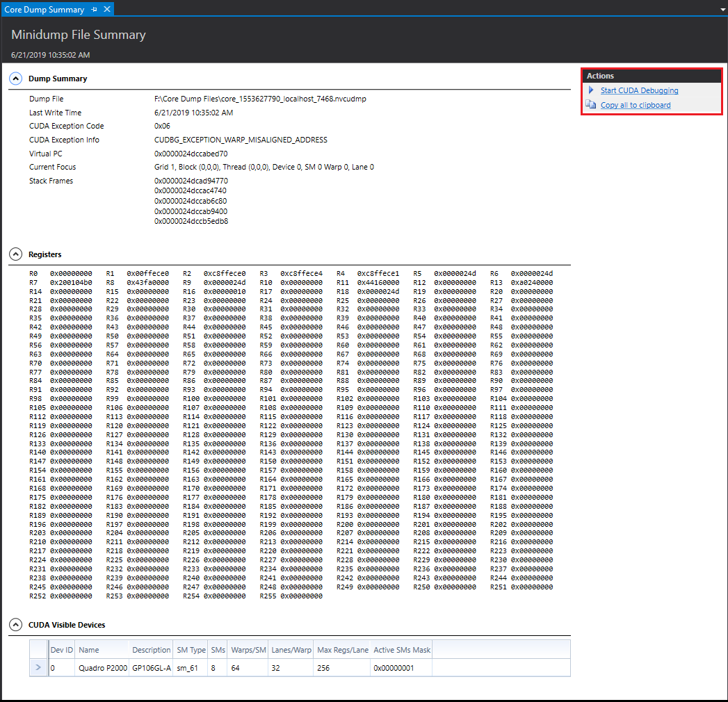Click the Description column header
The image size is (728, 702).
(x=151, y=650)
